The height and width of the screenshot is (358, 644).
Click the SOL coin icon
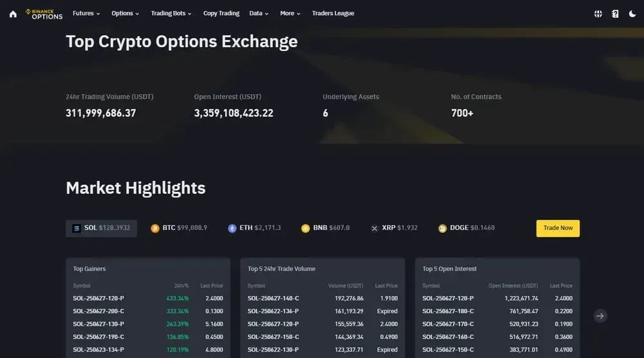point(77,229)
